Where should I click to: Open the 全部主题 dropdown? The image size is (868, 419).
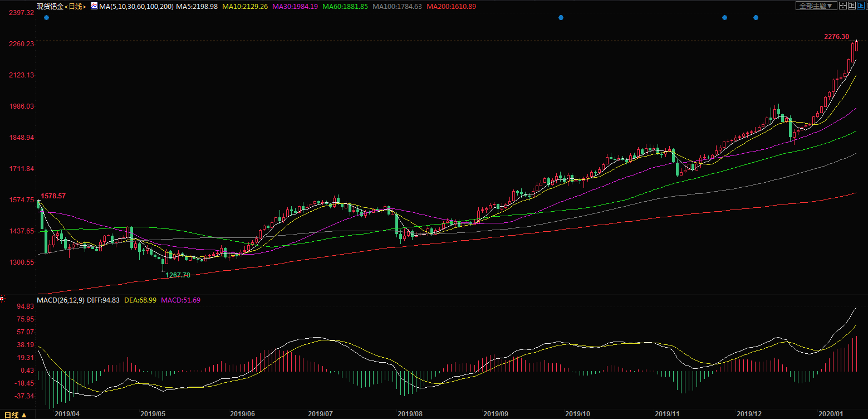click(x=816, y=6)
